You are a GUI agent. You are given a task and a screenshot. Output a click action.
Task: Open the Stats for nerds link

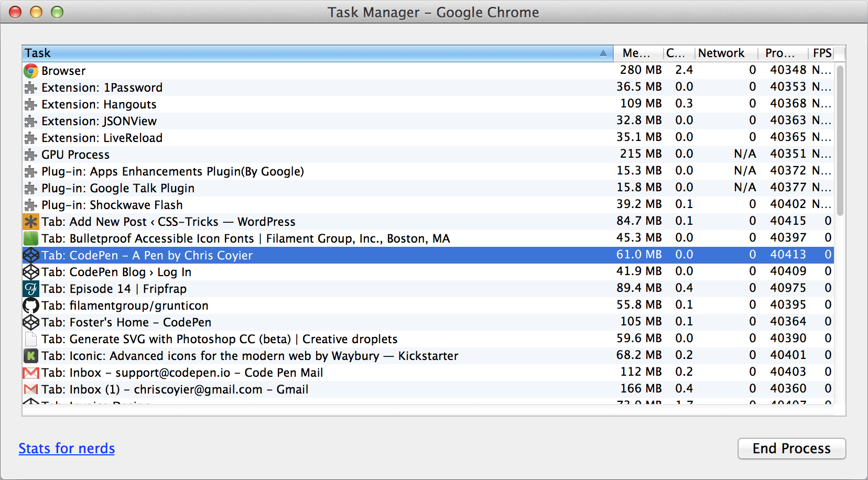pos(67,449)
